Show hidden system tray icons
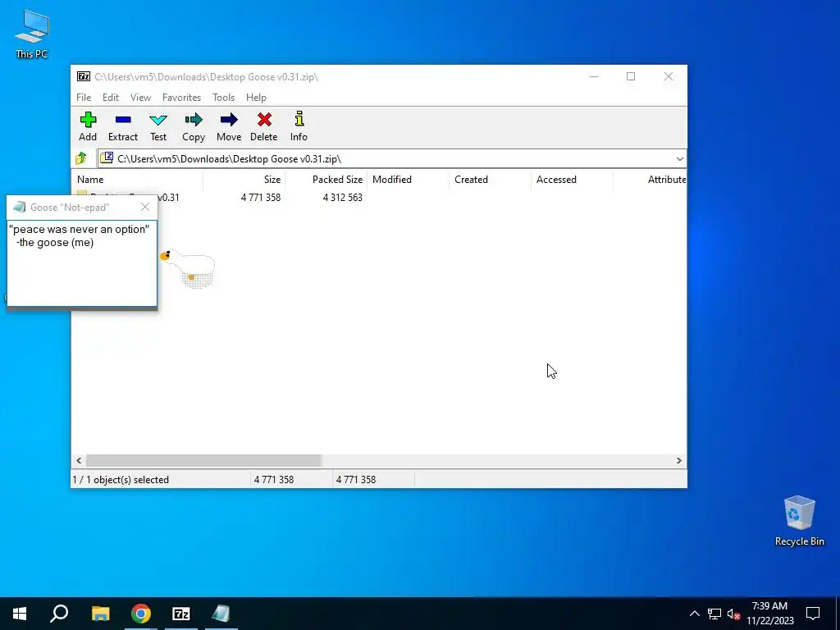840x630 pixels. pos(694,614)
